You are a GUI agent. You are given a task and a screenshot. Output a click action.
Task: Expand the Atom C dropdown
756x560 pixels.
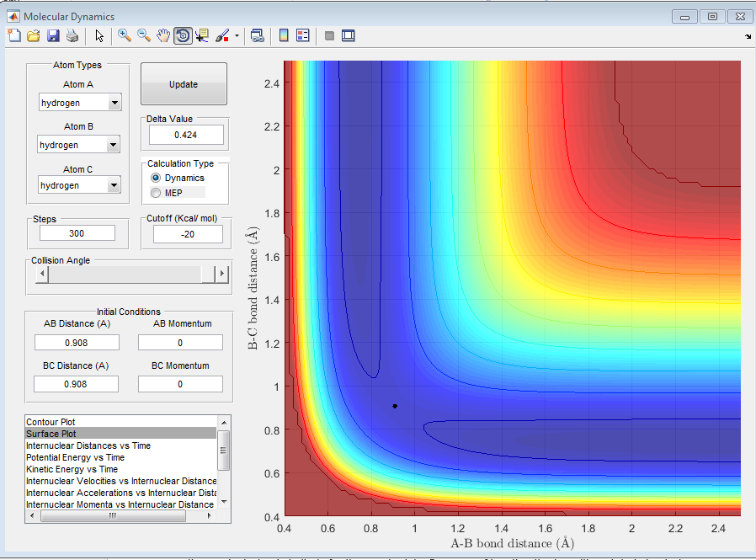(113, 186)
